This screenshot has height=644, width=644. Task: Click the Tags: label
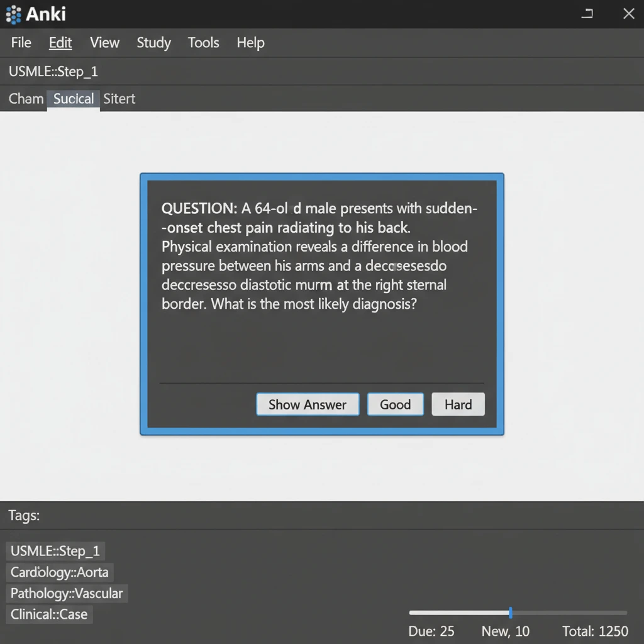(24, 515)
